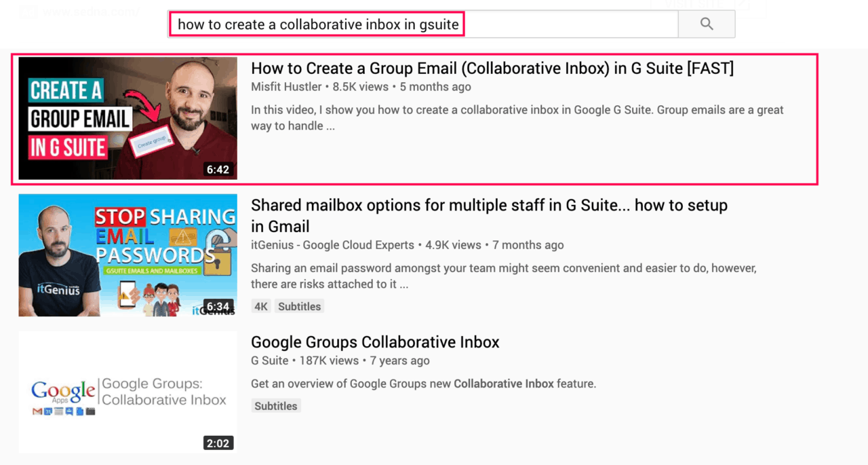Click description 'Get an overview of Google Groups'
This screenshot has height=465, width=868.
tap(423, 384)
